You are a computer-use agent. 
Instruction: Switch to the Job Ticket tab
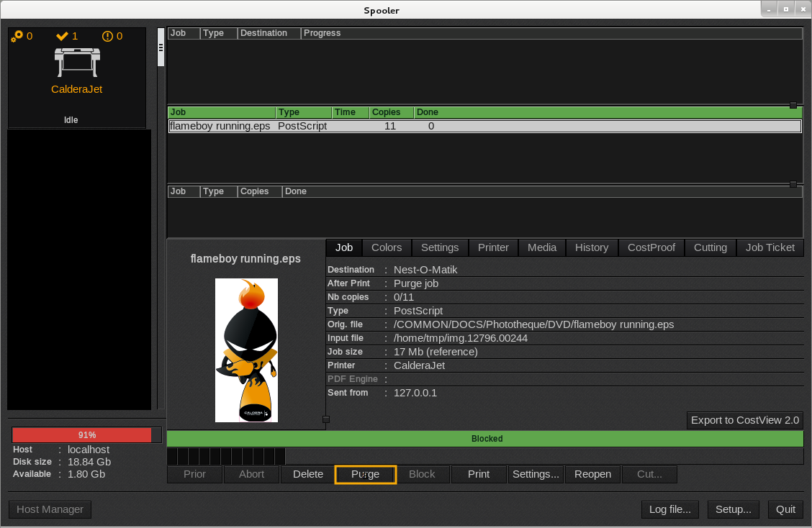pyautogui.click(x=770, y=247)
